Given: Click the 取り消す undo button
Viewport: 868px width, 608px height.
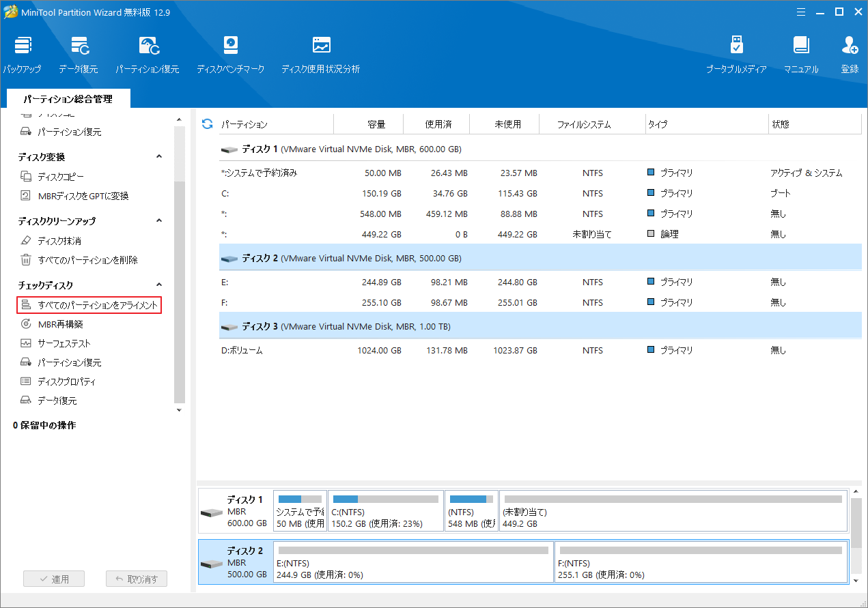Looking at the screenshot, I should pos(137,579).
